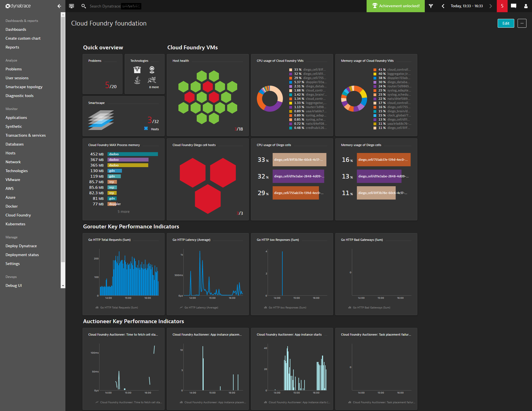Image resolution: width=532 pixels, height=411 pixels.
Task: Open CPU usage of Cloud Foundry VMs title
Action: [280, 61]
